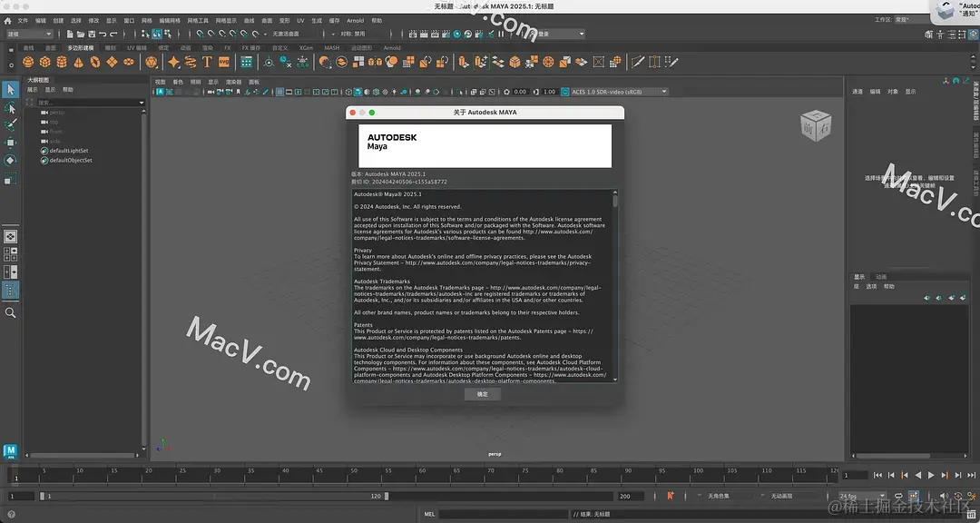Toggle the grid display in viewport toolbar
This screenshot has width=980, height=523.
(x=280, y=92)
